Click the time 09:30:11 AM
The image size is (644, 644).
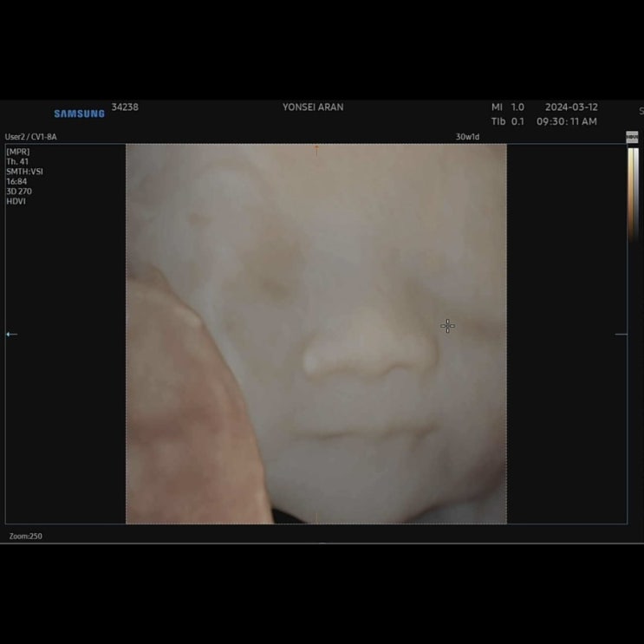pos(566,121)
